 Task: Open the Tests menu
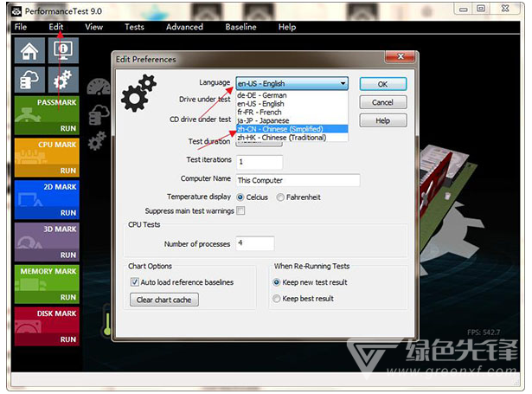(x=134, y=27)
